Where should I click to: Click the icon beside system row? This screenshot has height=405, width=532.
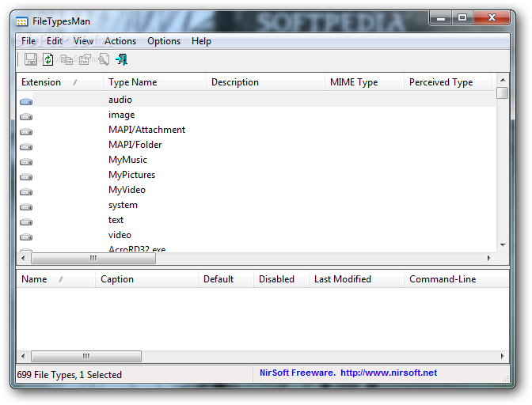(26, 206)
